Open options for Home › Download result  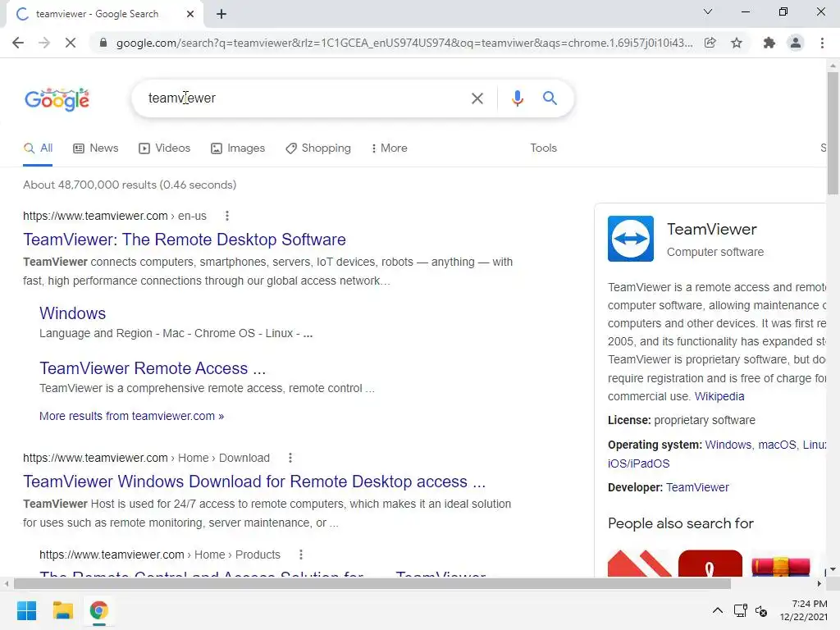coord(290,458)
